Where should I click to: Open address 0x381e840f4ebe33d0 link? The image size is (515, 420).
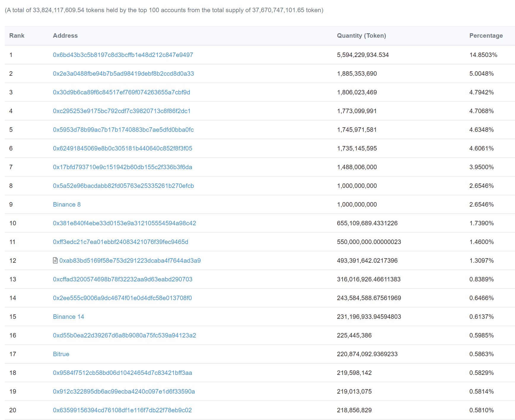(x=125, y=223)
